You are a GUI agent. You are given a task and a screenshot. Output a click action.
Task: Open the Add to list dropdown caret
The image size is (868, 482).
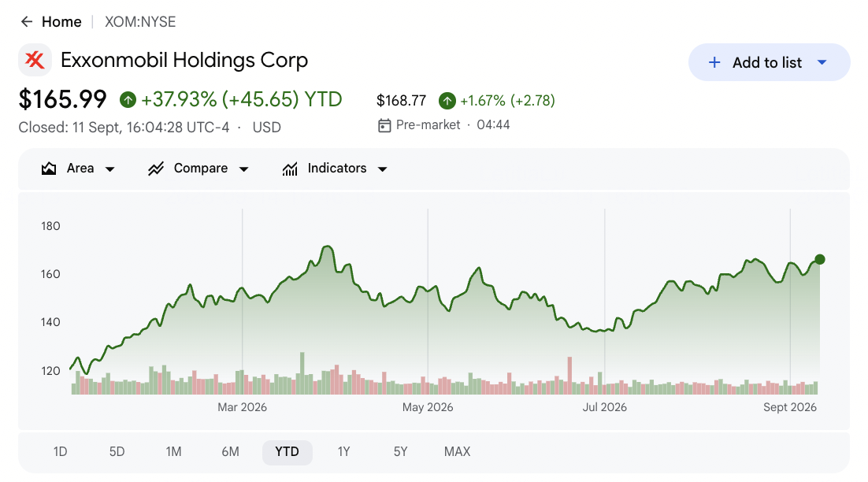tap(822, 62)
